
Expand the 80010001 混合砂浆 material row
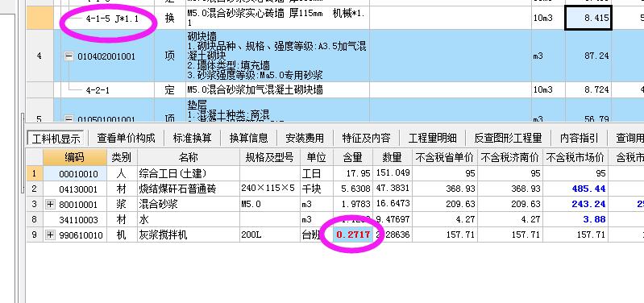pyautogui.click(x=50, y=204)
